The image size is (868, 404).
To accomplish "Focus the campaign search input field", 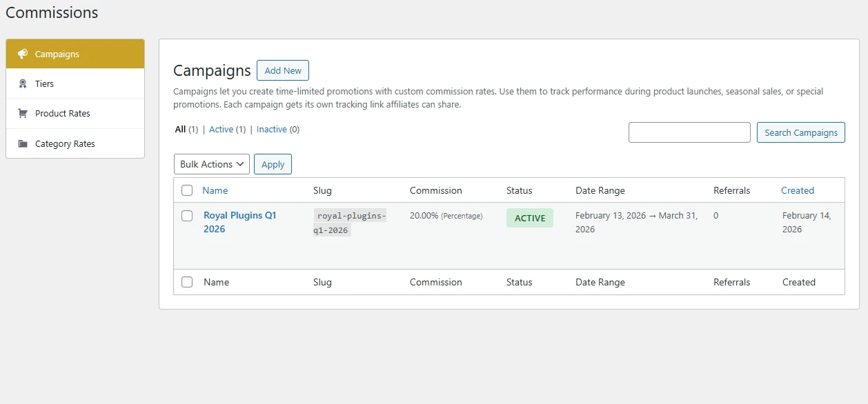I will 689,132.
